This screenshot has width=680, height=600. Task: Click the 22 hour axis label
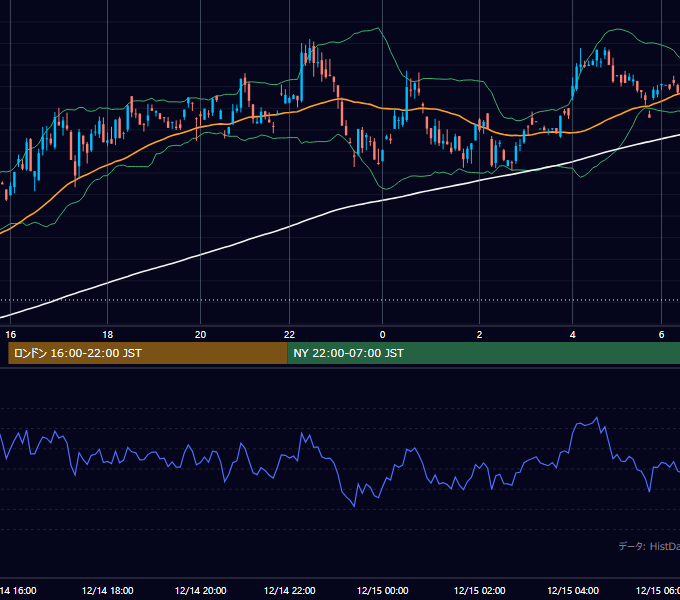tap(289, 335)
